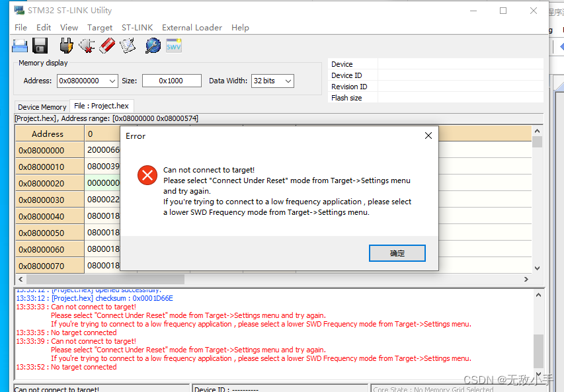Disconnect from target via the red-X plug icon

pos(87,46)
